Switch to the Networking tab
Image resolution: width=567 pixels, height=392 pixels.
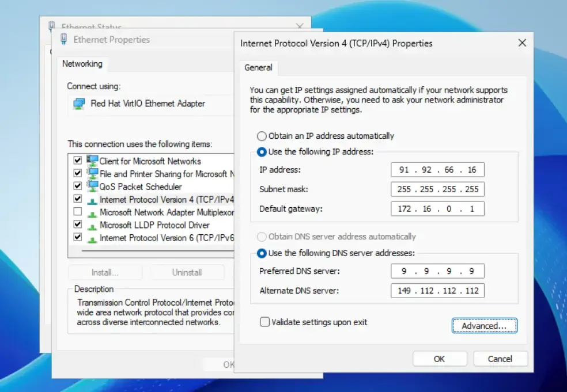pos(82,64)
